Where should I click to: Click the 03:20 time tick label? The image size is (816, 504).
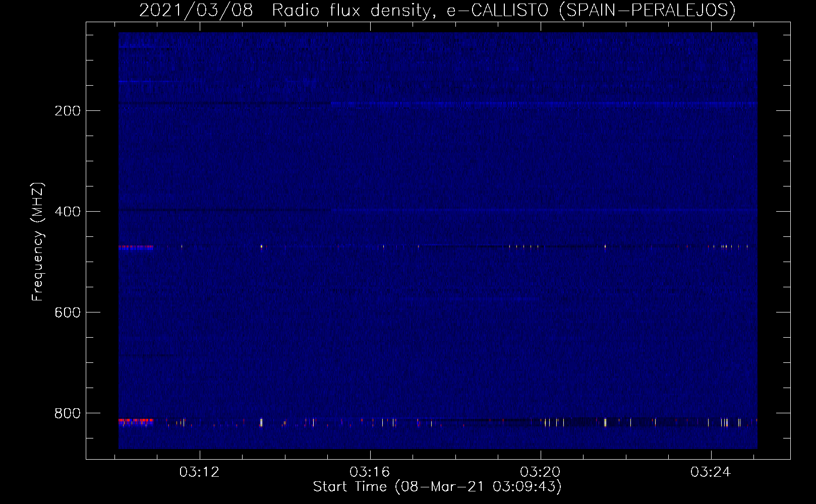541,472
